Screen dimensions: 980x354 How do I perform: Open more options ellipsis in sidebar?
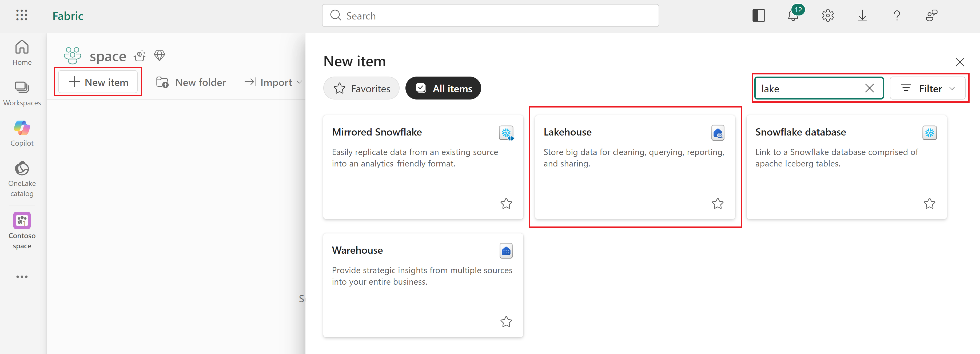tap(22, 277)
